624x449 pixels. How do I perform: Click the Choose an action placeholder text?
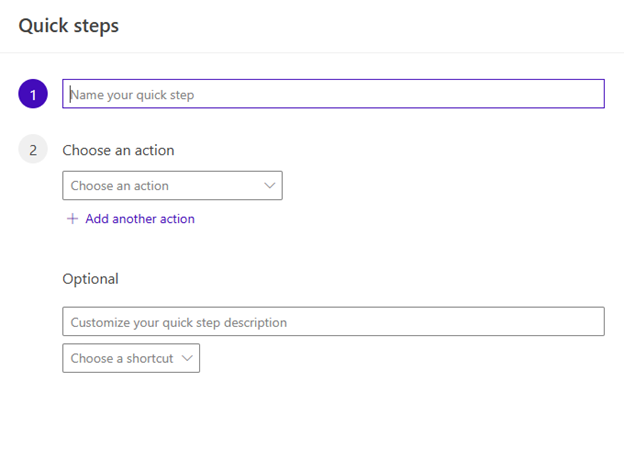(119, 185)
